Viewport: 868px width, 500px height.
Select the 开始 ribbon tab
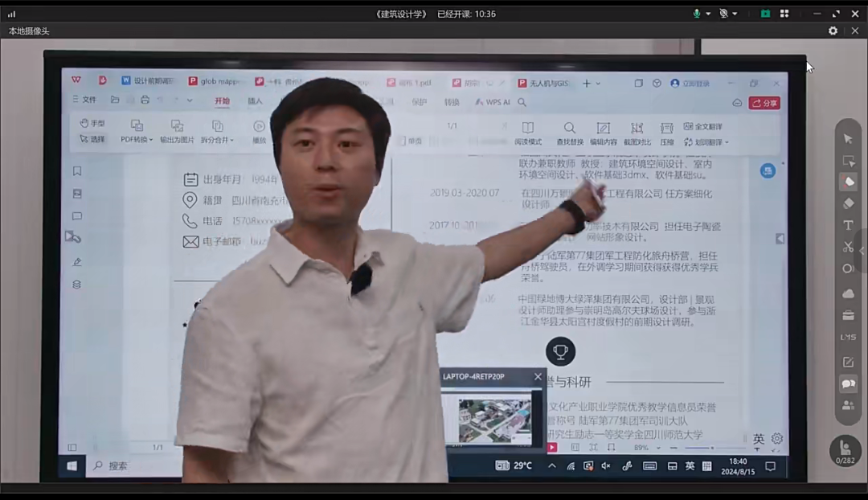222,100
